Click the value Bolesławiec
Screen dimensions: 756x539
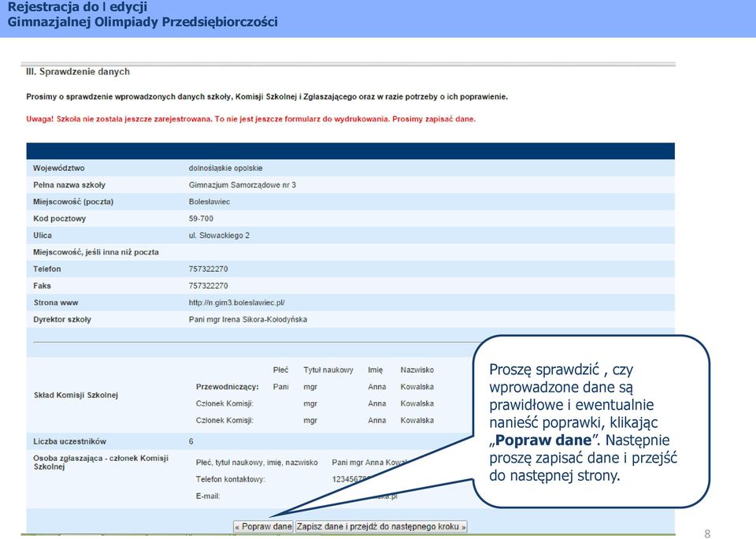(x=209, y=202)
